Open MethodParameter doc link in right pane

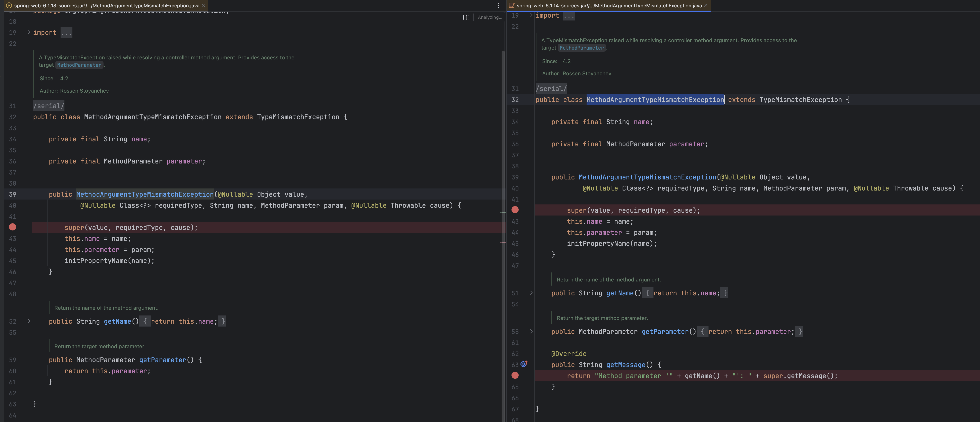point(581,48)
